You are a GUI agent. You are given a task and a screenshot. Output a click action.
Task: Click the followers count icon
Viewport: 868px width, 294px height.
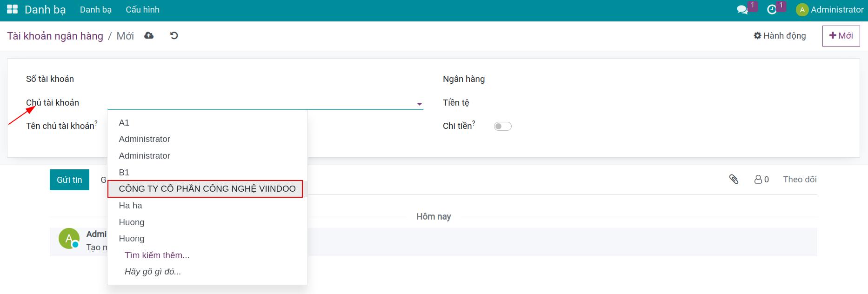[761, 179]
